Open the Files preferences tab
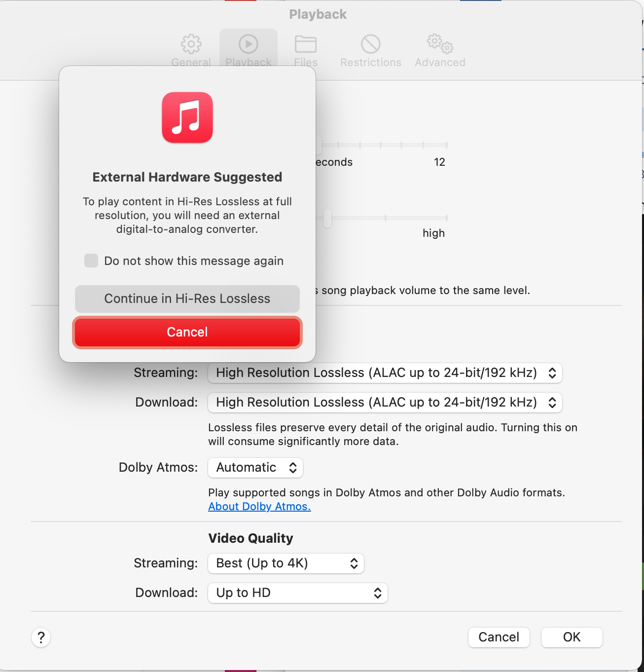Screen dimensions: 644x672 306,50
